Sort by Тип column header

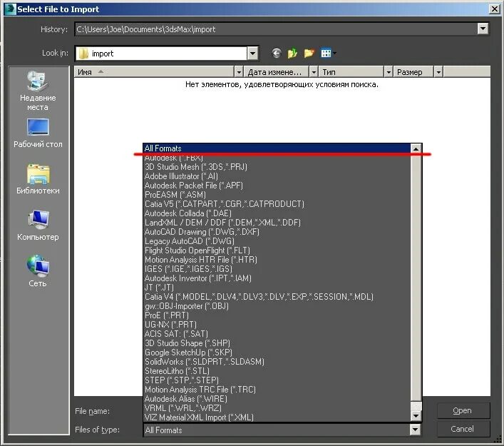coord(351,72)
